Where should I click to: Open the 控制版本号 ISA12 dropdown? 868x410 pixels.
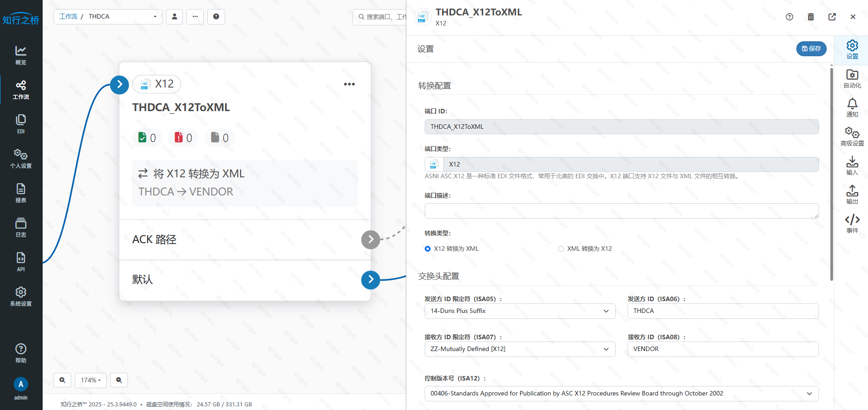coord(621,394)
